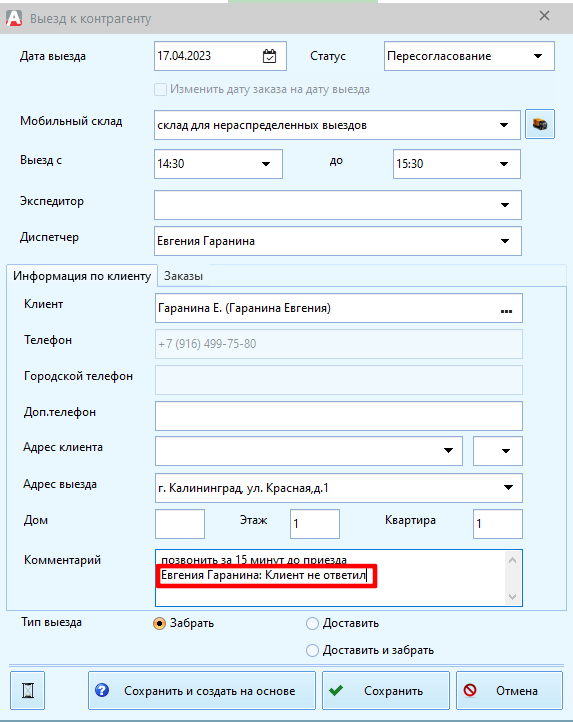Click the truck icon beside Мобильный склад
573x722 pixels.
point(540,124)
